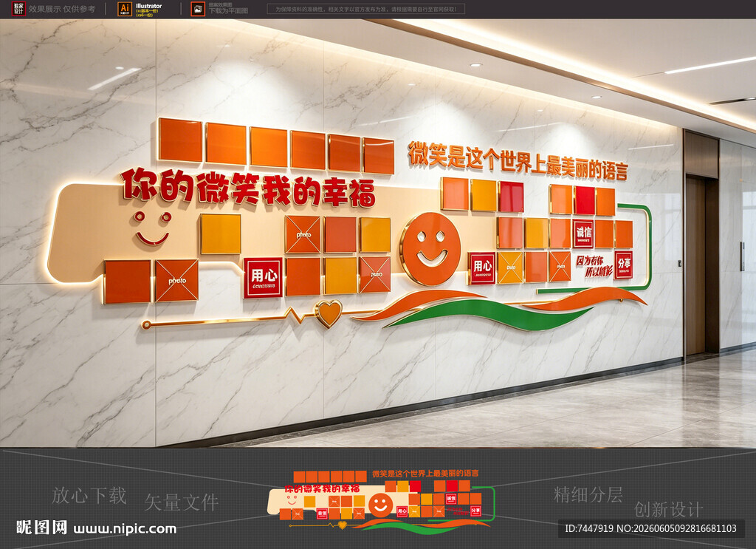The height and width of the screenshot is (549, 756).
Task: Click the red '分享' square tile
Action: [623, 265]
